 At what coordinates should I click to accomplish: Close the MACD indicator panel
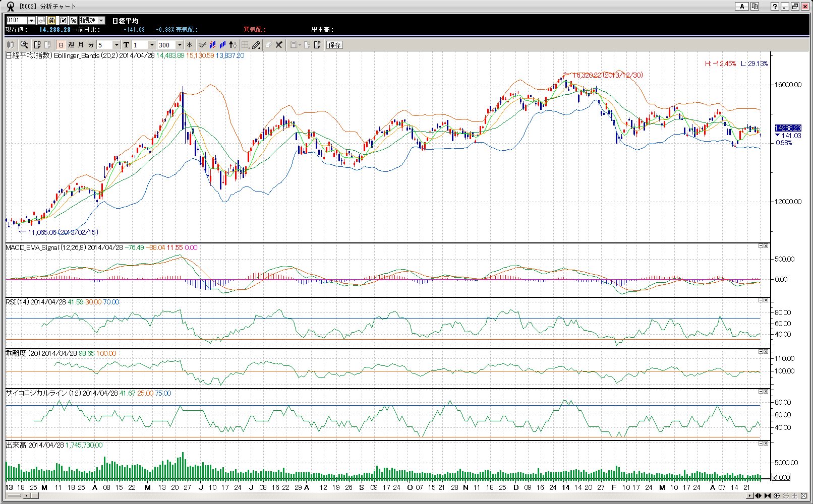pos(766,246)
